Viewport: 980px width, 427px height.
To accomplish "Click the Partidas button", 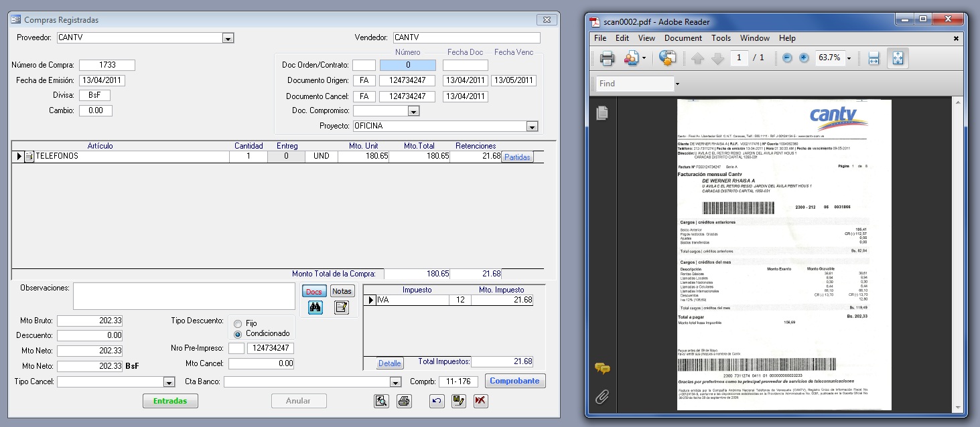I will (517, 157).
